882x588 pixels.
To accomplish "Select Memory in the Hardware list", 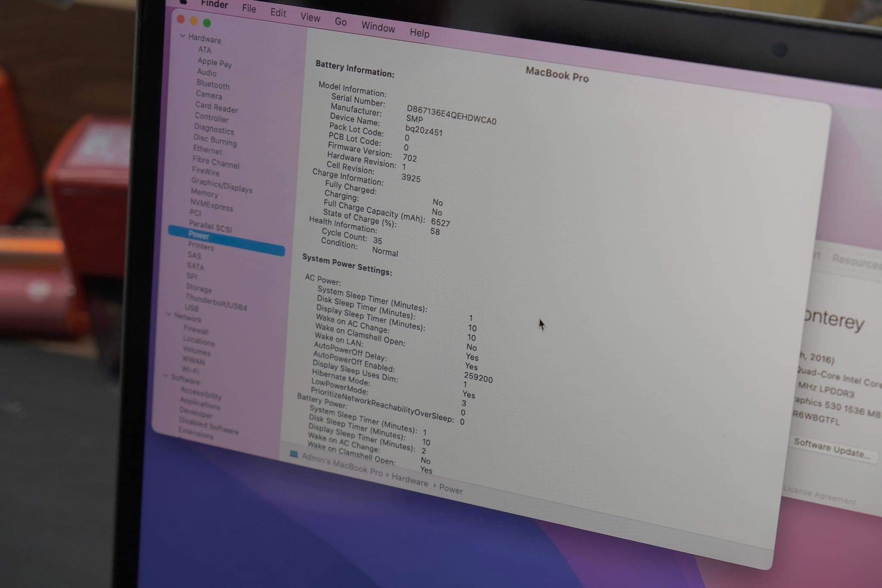I will click(204, 193).
